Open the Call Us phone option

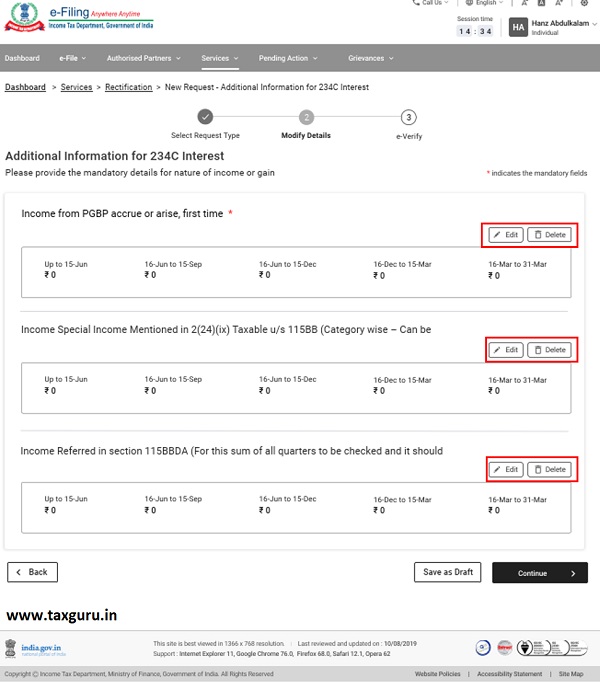point(430,3)
